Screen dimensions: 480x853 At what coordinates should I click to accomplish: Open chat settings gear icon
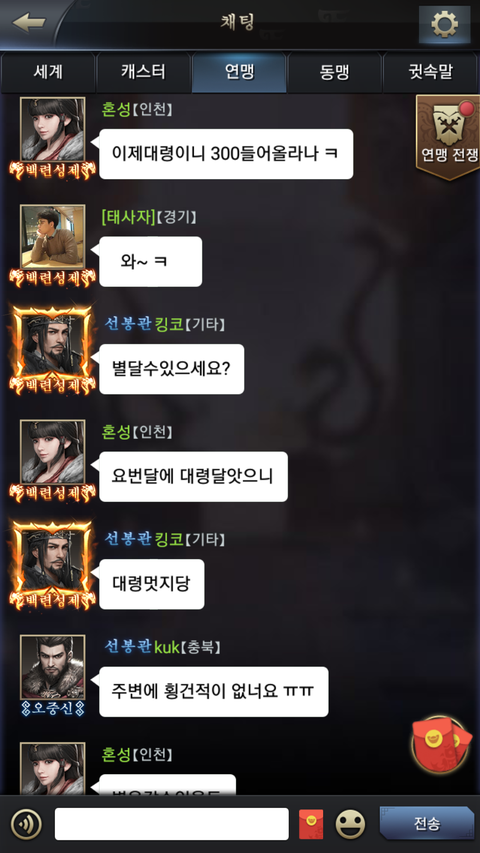click(444, 24)
